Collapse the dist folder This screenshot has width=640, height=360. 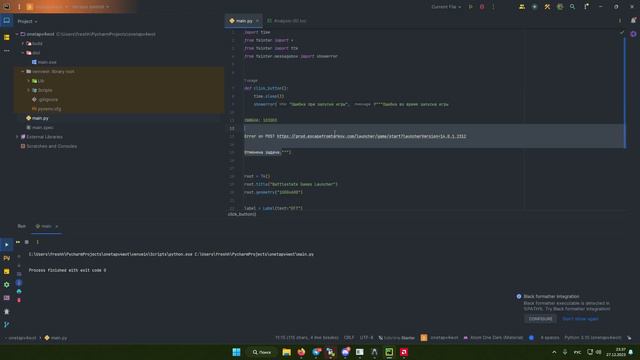(x=23, y=53)
